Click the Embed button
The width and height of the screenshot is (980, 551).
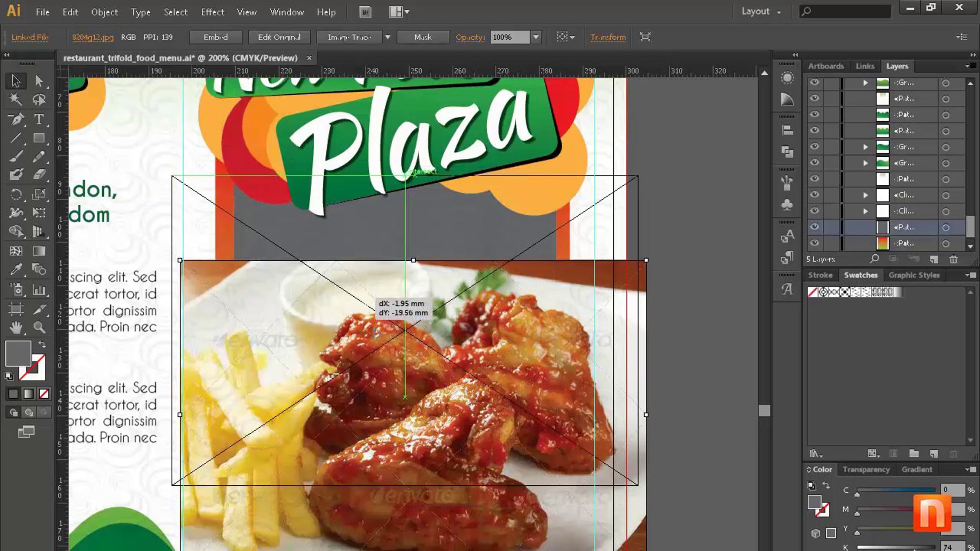pyautogui.click(x=216, y=37)
